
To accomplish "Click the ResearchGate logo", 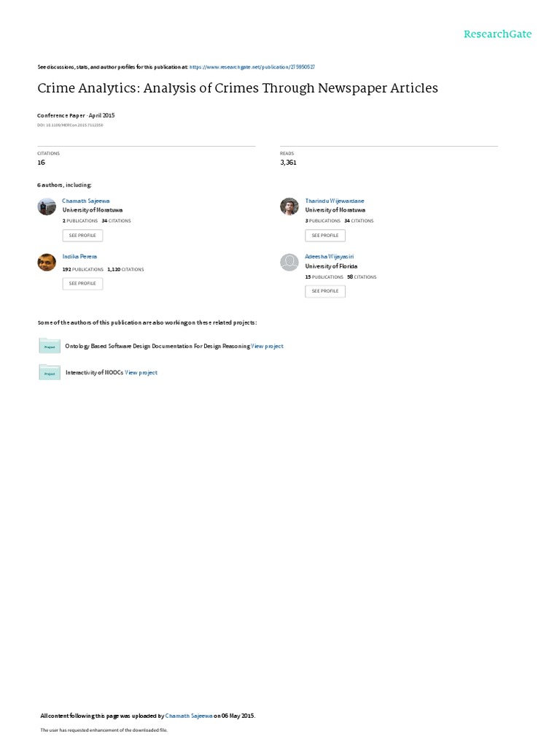I will [497, 34].
